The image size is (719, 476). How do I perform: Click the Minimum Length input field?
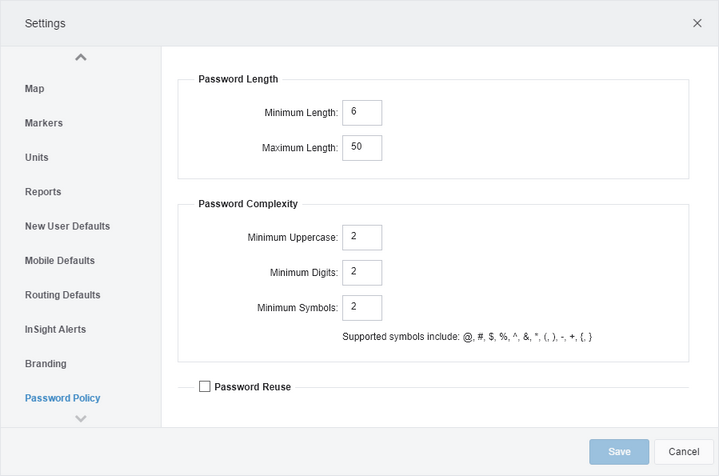point(362,113)
